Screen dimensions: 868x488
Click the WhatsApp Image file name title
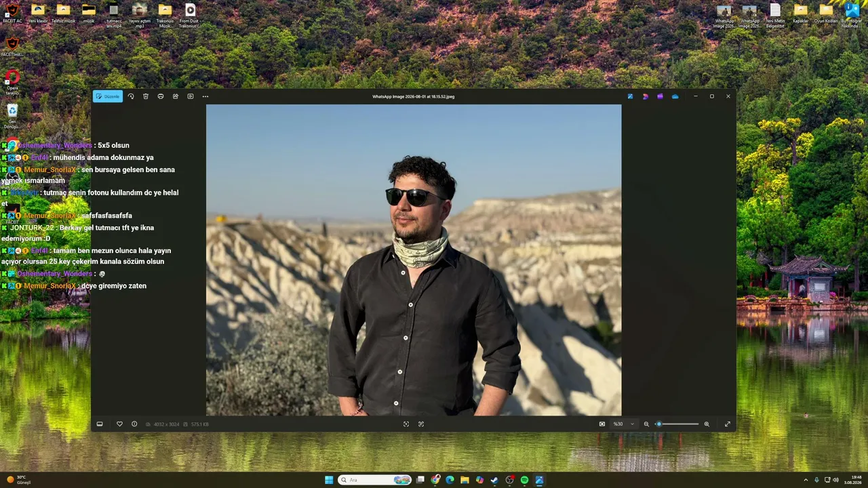[414, 96]
